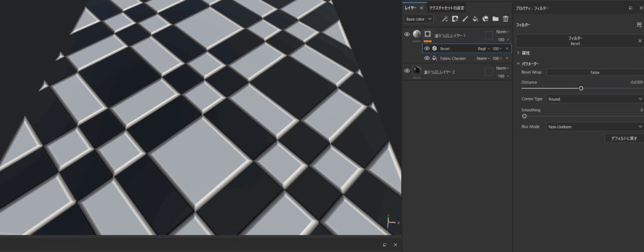Toggle visibility of Fabric Checker effect
The image size is (644, 252).
click(x=427, y=58)
